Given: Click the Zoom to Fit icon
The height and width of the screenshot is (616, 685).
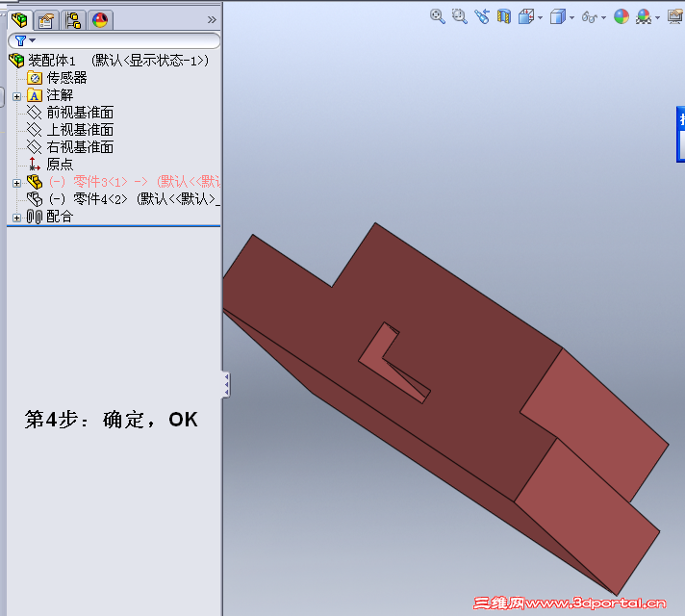Looking at the screenshot, I should click(x=438, y=16).
